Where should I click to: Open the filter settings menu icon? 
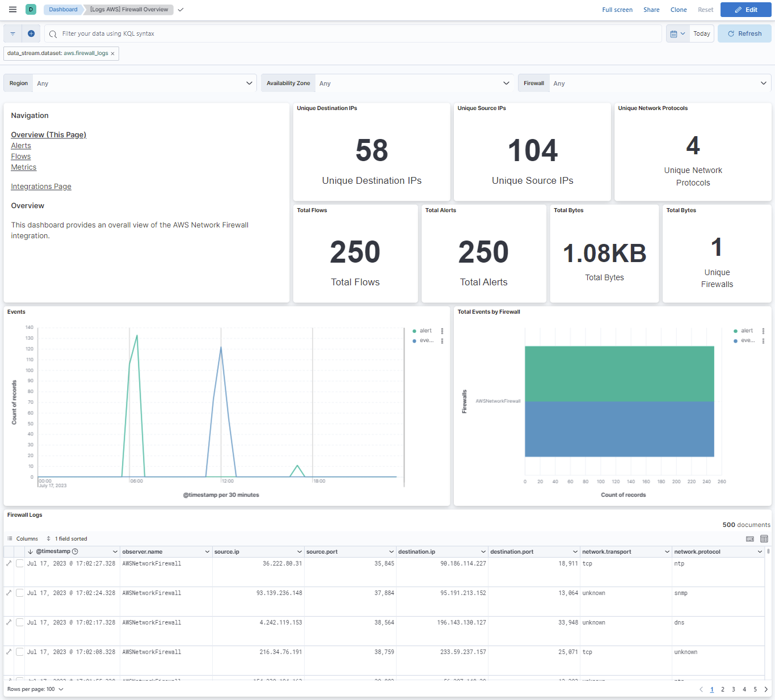tap(12, 33)
